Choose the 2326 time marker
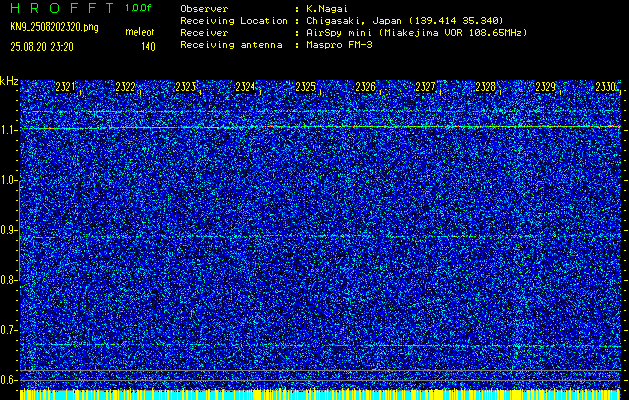Screen dimensions: 629x400 pos(365,87)
